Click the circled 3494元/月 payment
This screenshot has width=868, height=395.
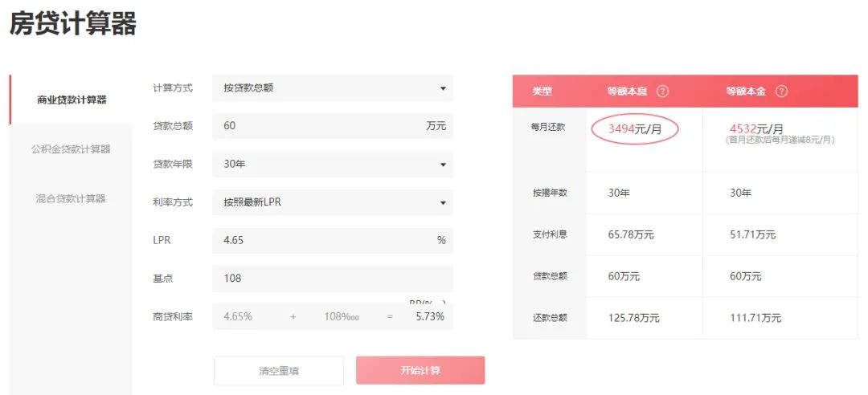point(635,129)
